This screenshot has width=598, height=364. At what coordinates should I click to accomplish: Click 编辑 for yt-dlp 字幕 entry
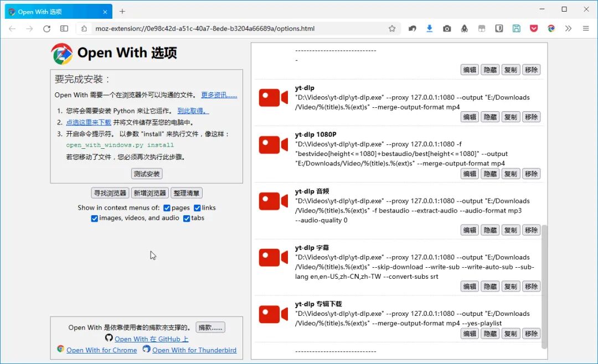pyautogui.click(x=470, y=287)
